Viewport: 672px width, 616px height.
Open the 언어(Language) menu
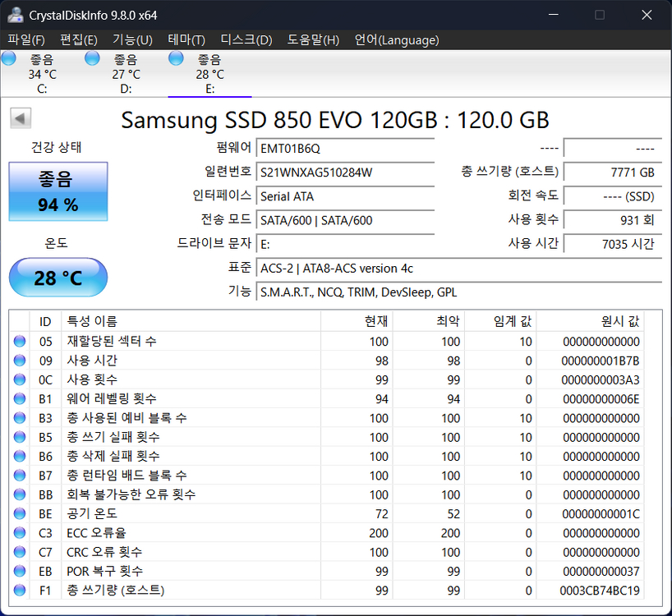(397, 40)
